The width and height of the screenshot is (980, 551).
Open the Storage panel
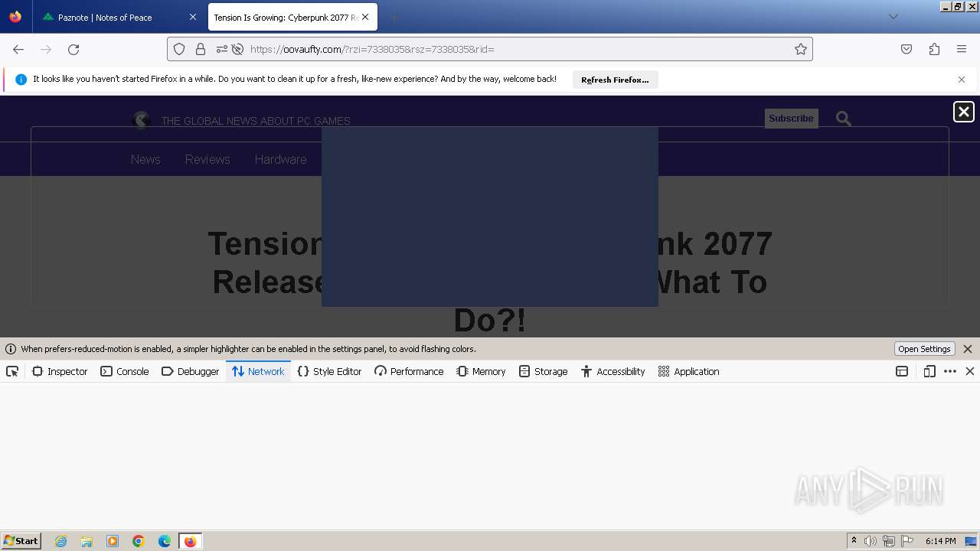[x=543, y=371]
